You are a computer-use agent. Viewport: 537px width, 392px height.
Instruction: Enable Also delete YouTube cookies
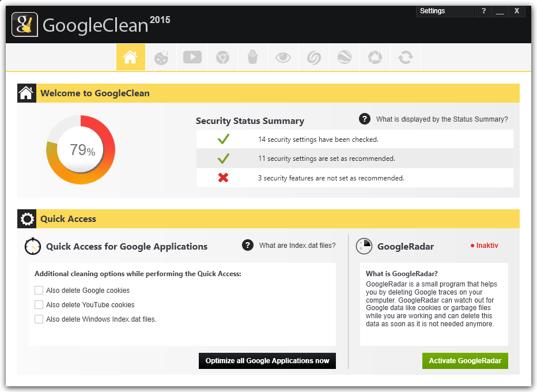pyautogui.click(x=39, y=304)
